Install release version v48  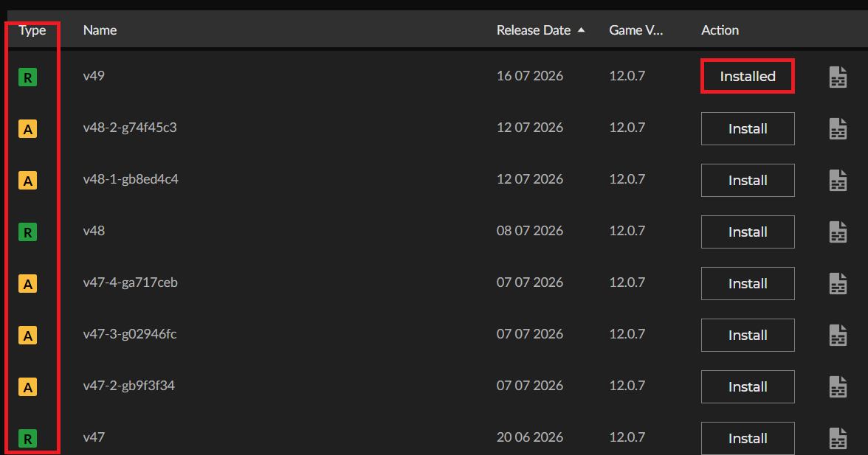tap(747, 232)
